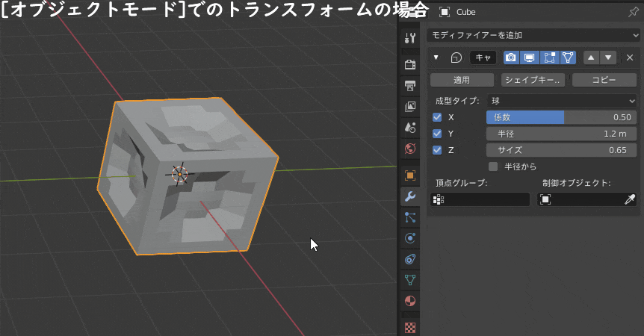Click the Cast modifier type icon
This screenshot has width=644, height=336.
click(x=456, y=57)
